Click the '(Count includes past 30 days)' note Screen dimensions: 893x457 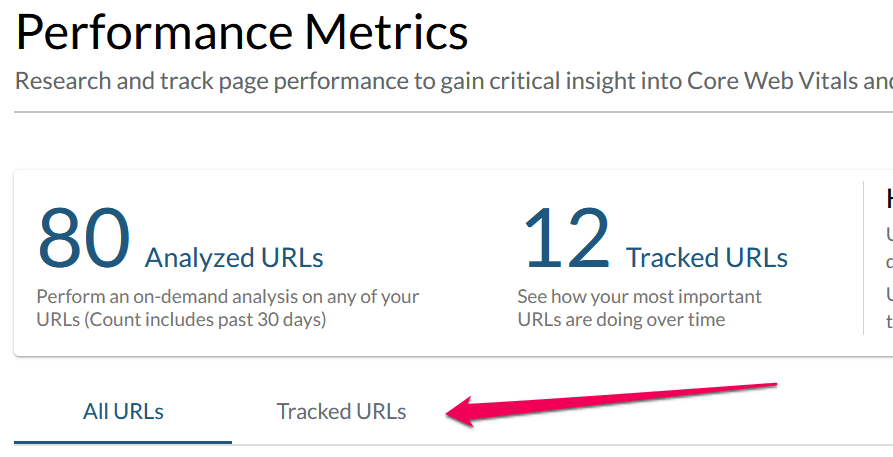[x=205, y=320]
